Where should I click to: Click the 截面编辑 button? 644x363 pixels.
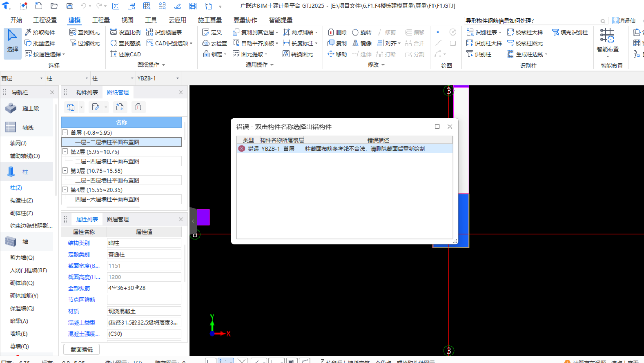pyautogui.click(x=82, y=350)
